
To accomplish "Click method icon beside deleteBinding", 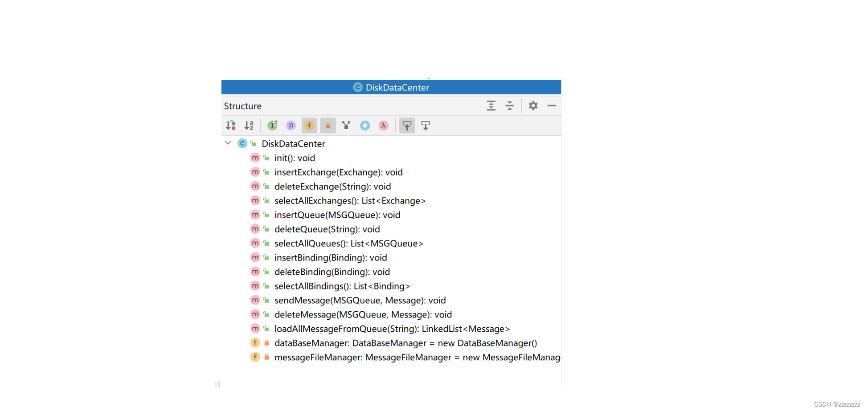I will coord(255,272).
